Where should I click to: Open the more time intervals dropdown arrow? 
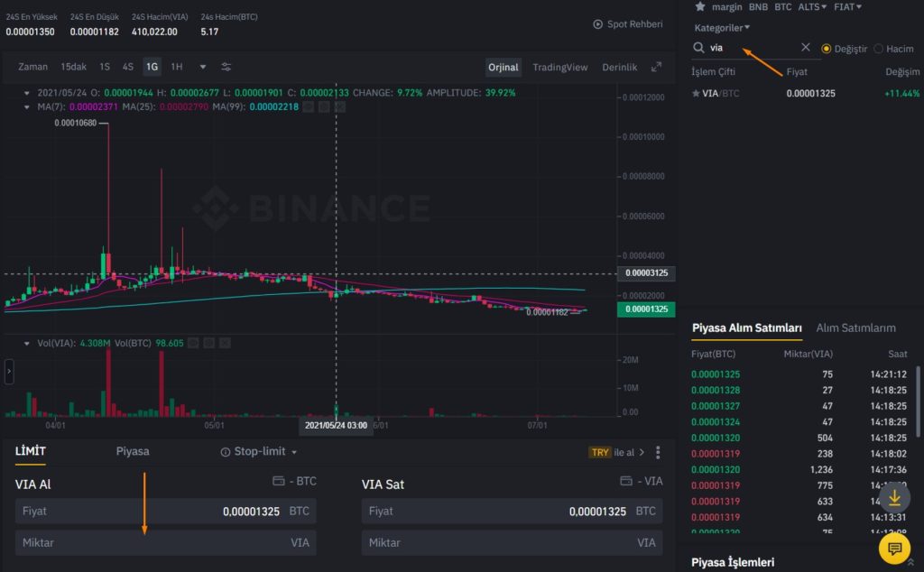pyautogui.click(x=203, y=67)
